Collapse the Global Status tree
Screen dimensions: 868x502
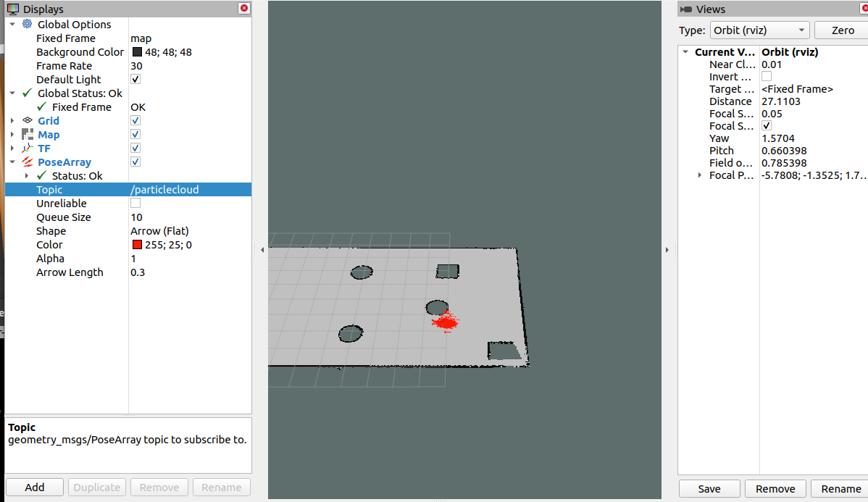(x=12, y=93)
